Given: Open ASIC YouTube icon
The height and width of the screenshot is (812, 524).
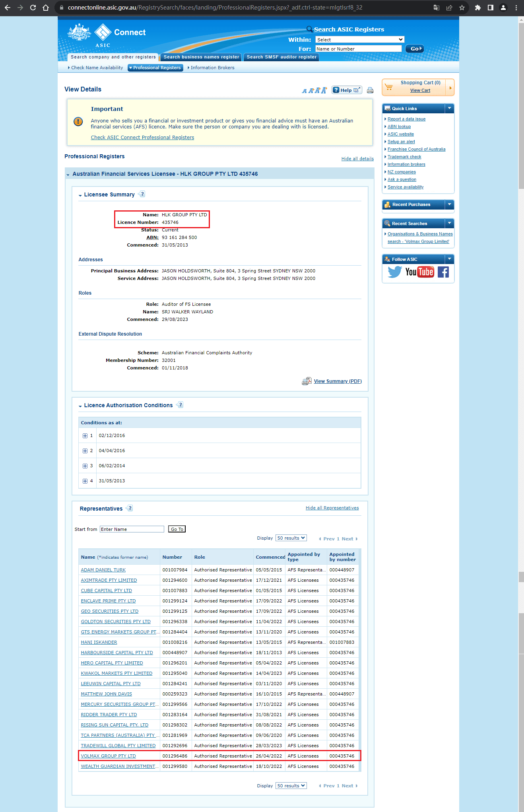Looking at the screenshot, I should pos(419,272).
